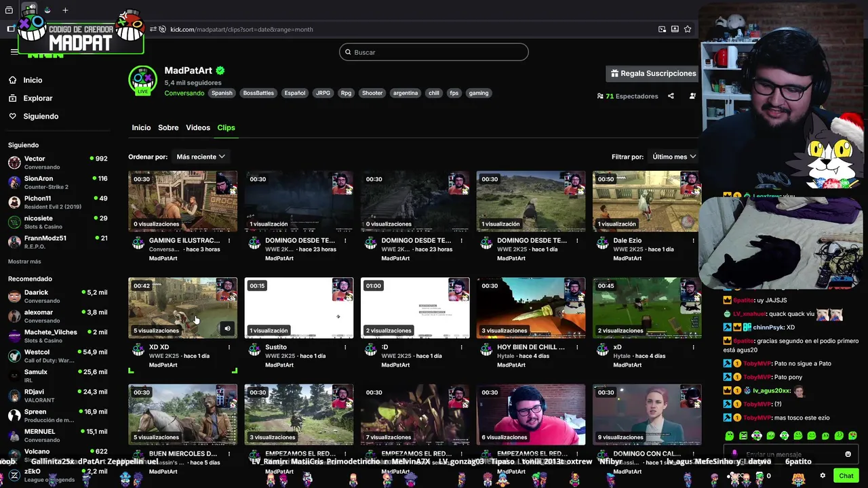Click the channel avatar under Dale Ezio clip
The image size is (868, 488).
(x=602, y=243)
